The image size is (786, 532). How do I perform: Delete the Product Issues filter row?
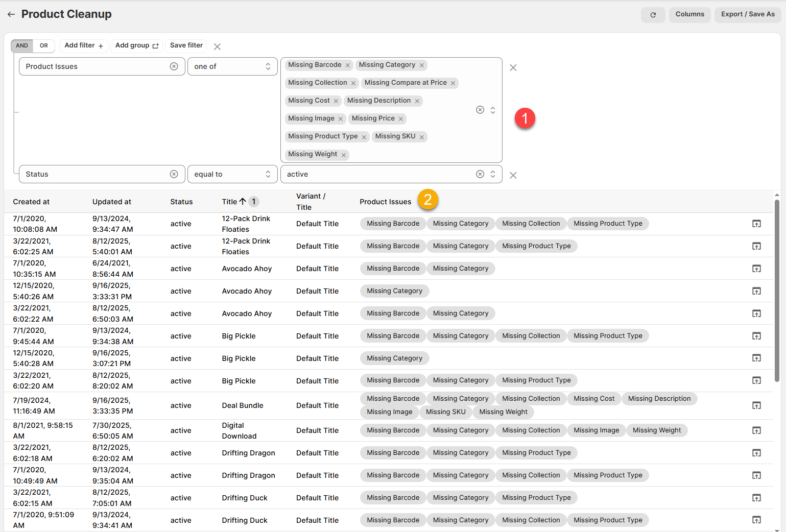(x=513, y=67)
